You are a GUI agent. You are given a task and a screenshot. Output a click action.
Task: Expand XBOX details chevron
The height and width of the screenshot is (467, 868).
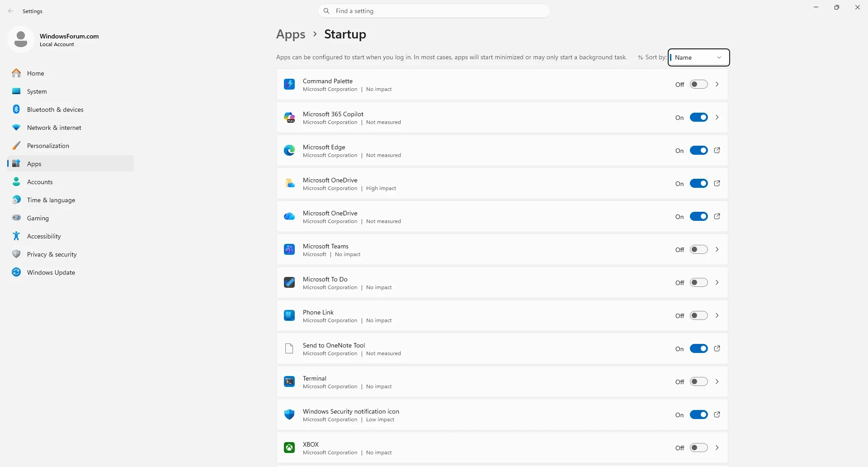point(717,448)
